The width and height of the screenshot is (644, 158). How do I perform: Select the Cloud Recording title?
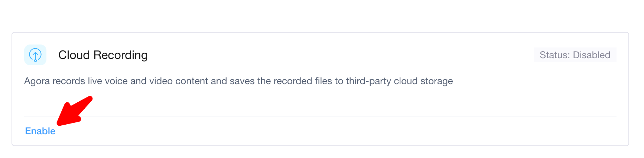click(x=103, y=55)
